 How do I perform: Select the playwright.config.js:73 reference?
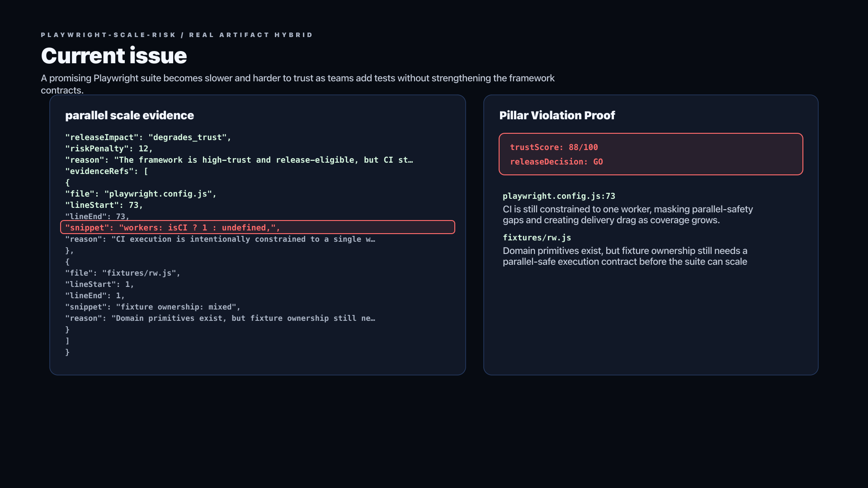click(559, 196)
